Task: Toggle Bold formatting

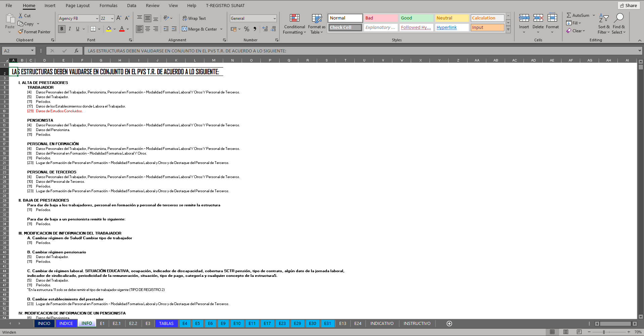Action: (x=62, y=29)
